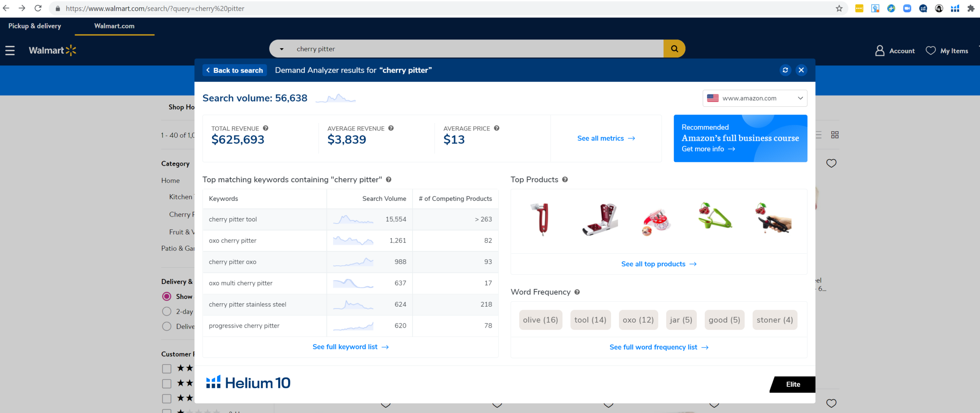Open the Account section
The height and width of the screenshot is (413, 980).
(895, 51)
